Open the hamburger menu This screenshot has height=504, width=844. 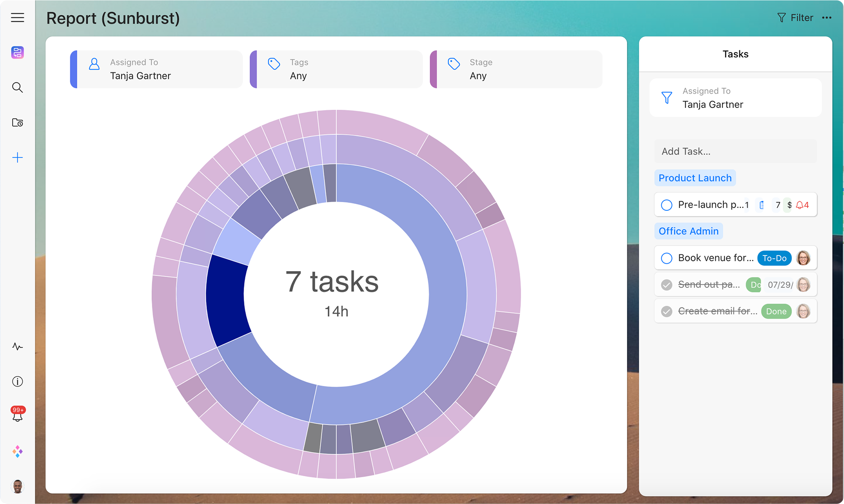[17, 18]
